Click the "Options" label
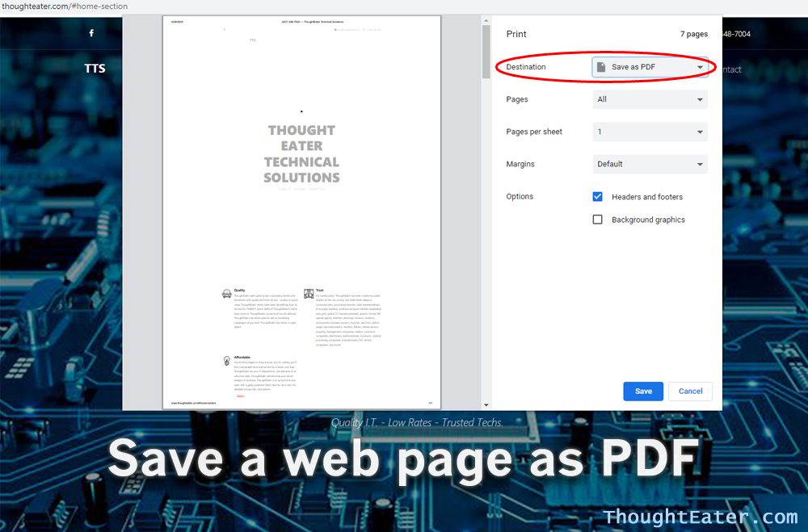Screen dimensions: 808x532 point(520,197)
